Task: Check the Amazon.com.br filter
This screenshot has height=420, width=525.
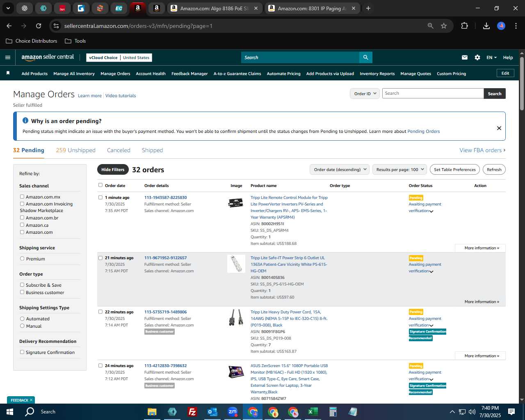Action: (22, 217)
